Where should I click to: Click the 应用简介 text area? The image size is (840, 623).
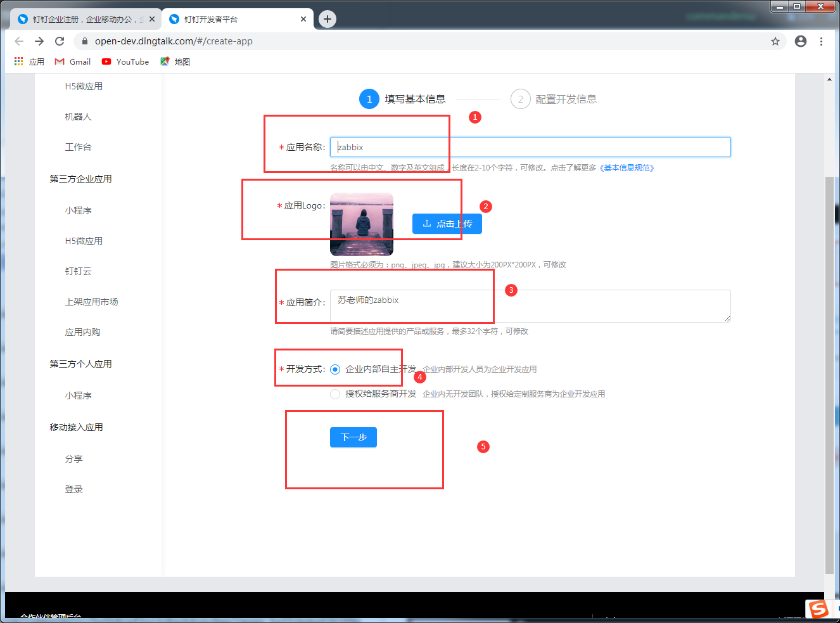tap(530, 306)
